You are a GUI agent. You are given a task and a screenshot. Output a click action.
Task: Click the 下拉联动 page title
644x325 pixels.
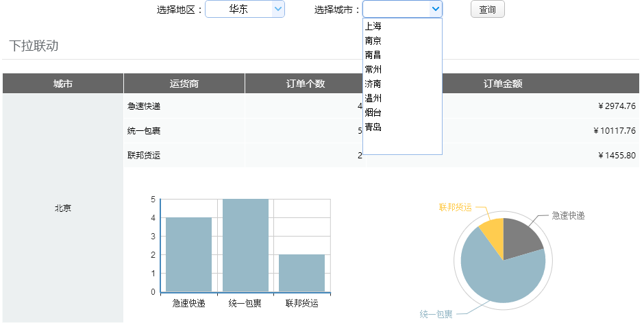click(34, 46)
